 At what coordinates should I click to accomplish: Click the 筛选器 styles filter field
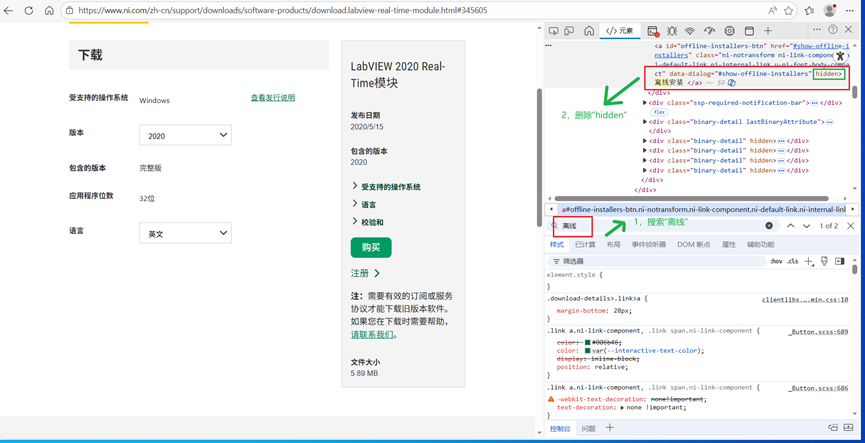(x=656, y=261)
